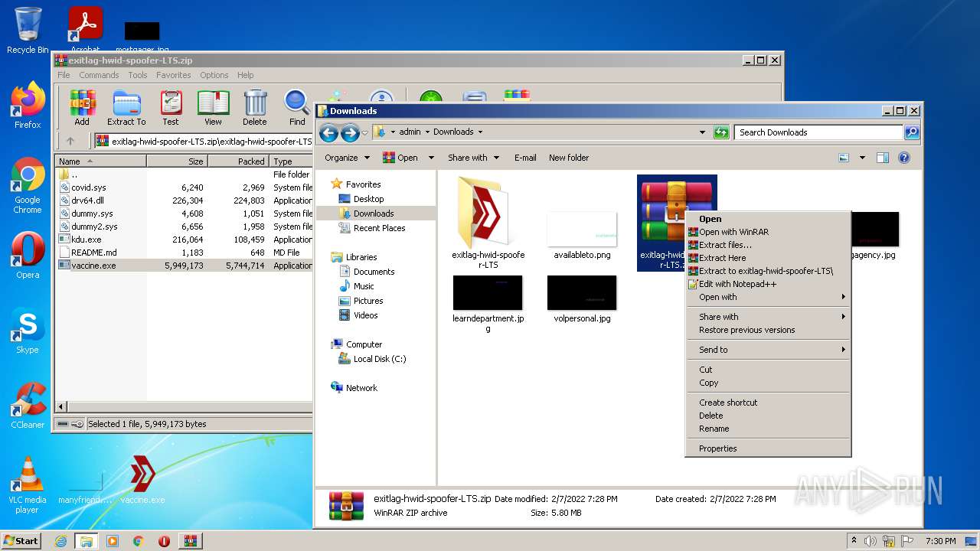
Task: Open Videos library
Action: coord(365,315)
